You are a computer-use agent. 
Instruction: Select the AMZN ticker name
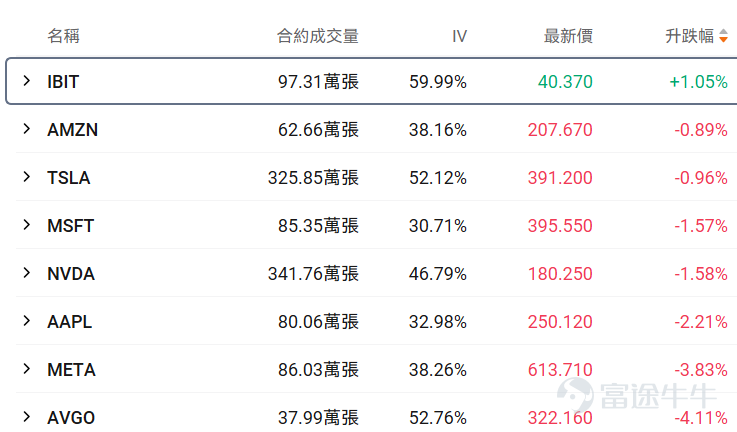click(72, 130)
